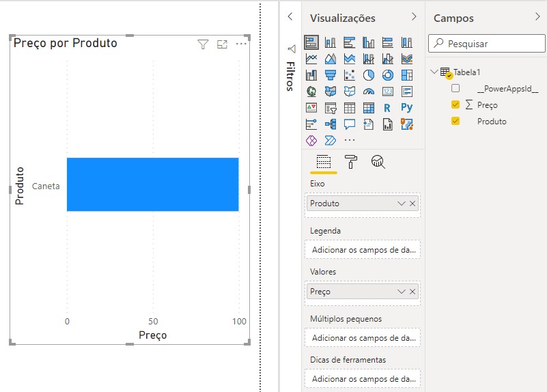Select the clustered column chart visual
547x392 pixels.
(x=368, y=42)
